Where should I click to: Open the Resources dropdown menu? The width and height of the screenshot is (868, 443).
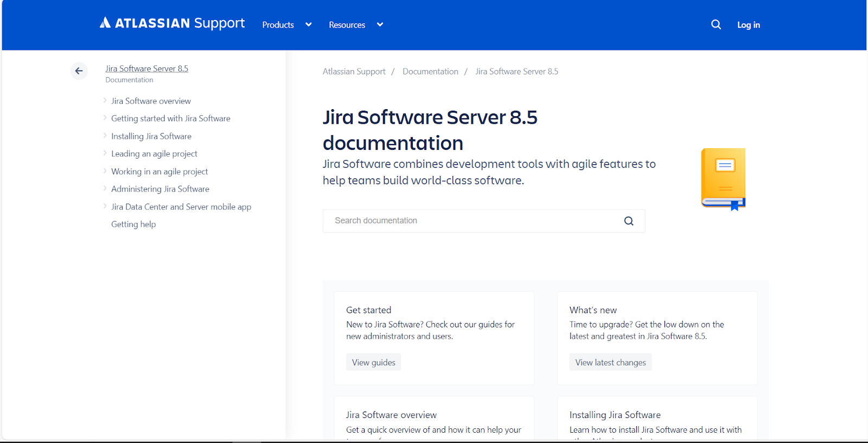coord(356,24)
